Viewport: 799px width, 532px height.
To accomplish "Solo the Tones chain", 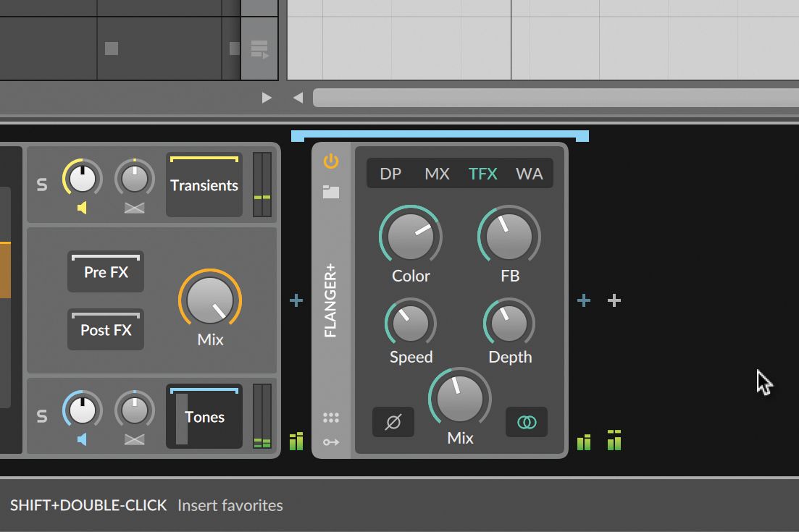I will click(x=42, y=416).
